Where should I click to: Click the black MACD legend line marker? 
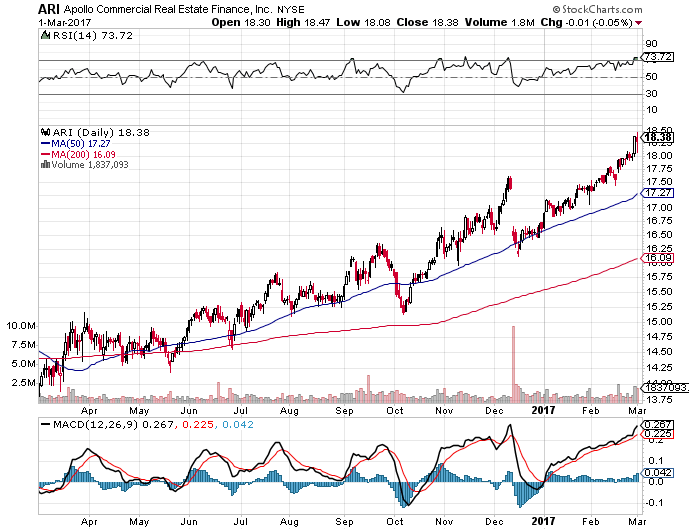pyautogui.click(x=45, y=425)
